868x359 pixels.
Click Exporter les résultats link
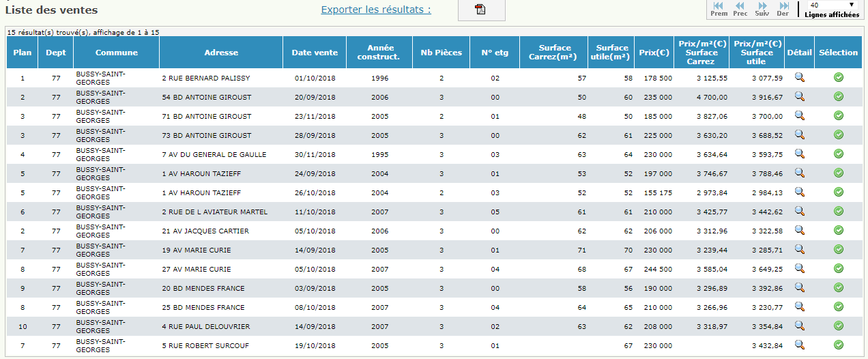[376, 10]
